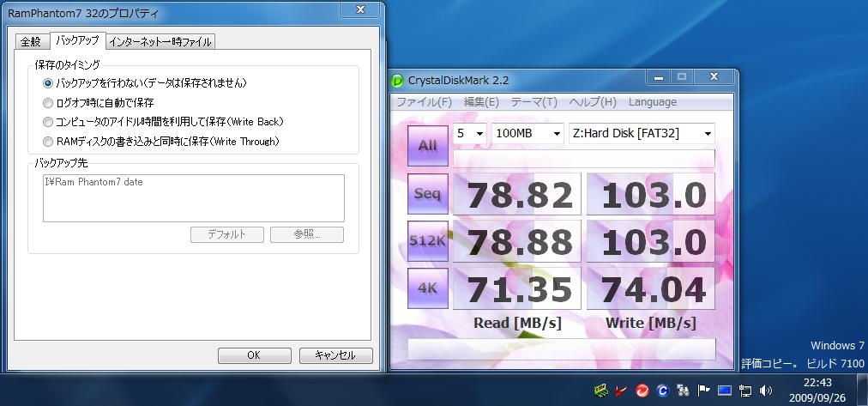Open the テーマ(T) menu in CrystalDiskMark
Screen dimensions: 868x406
tap(533, 102)
